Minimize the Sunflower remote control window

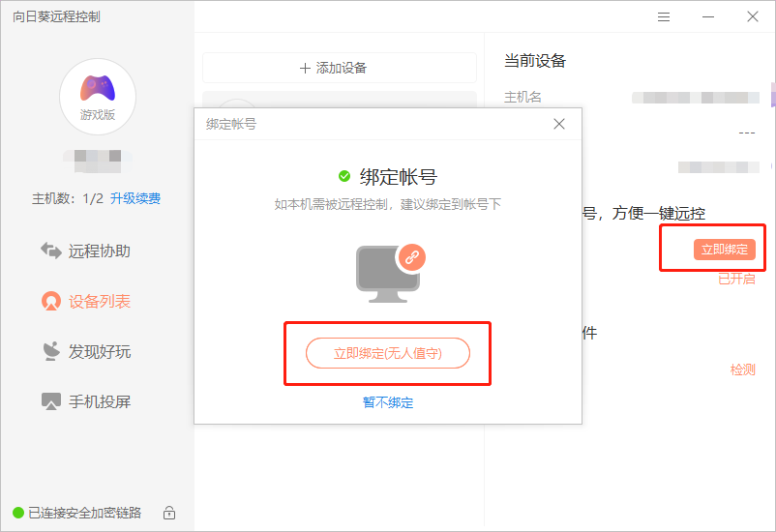tap(708, 16)
